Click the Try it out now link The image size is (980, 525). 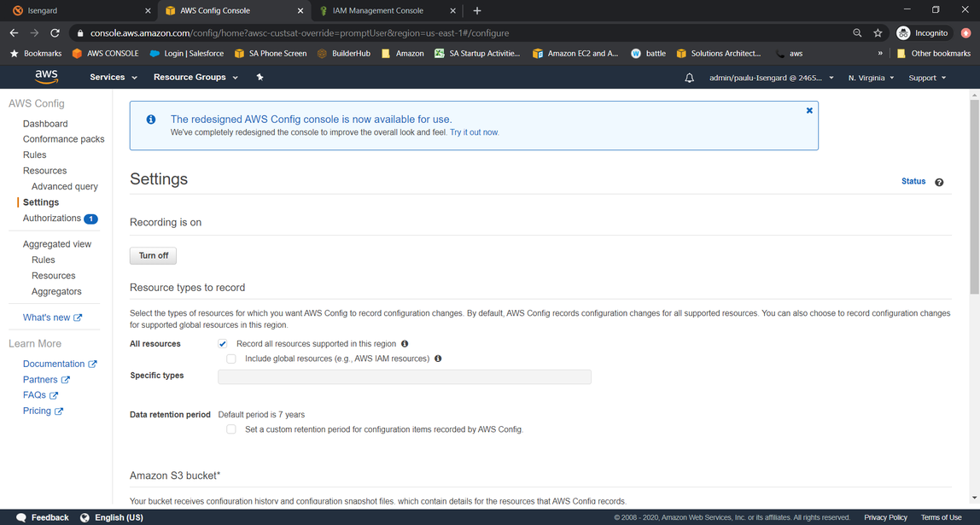(475, 132)
